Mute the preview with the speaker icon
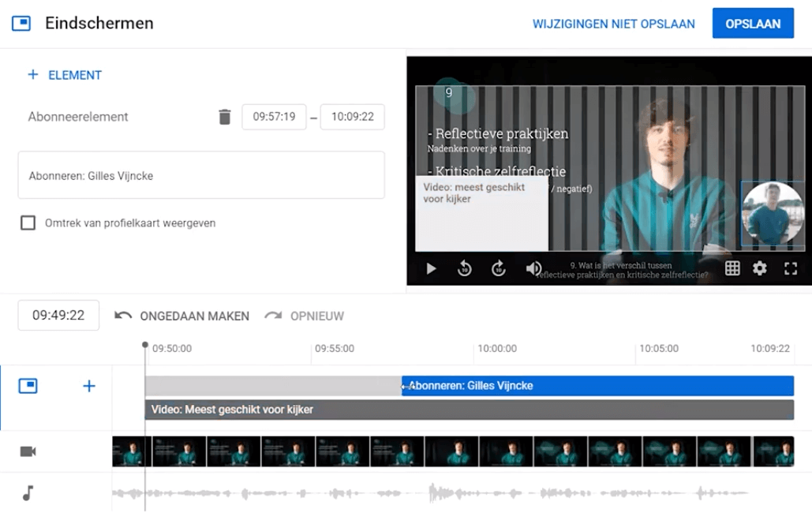 pyautogui.click(x=533, y=268)
